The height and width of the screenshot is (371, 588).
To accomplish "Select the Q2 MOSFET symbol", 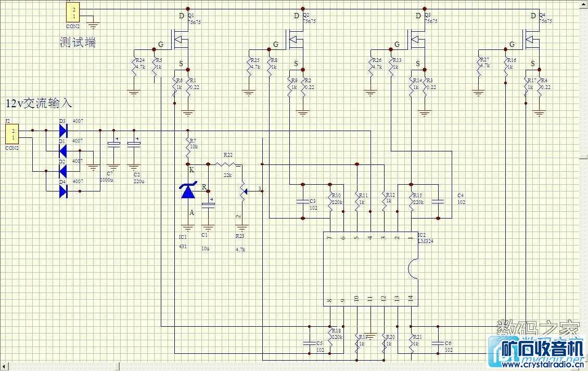I will click(297, 39).
